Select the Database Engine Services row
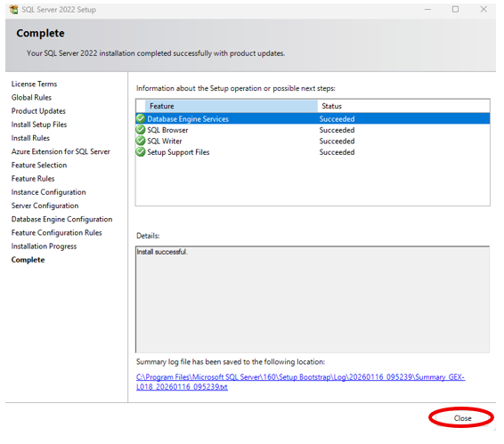The width and height of the screenshot is (504, 444). coord(313,118)
